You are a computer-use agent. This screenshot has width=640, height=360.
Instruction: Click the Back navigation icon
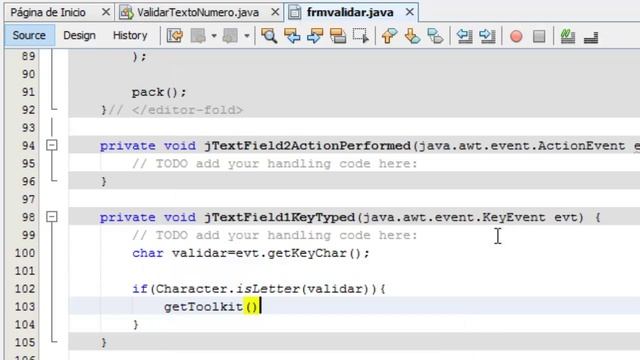[198, 36]
